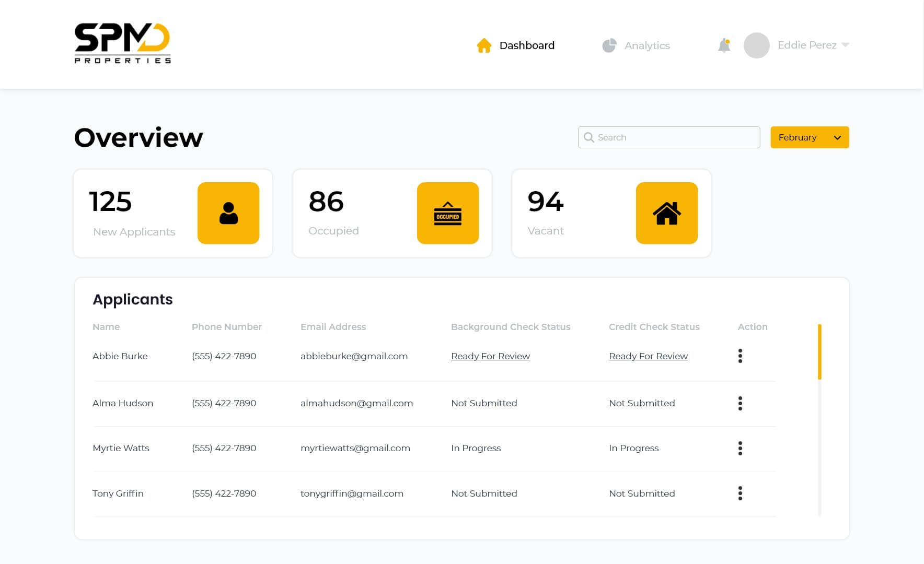Open the action menu for Myrtie Watts

[740, 448]
